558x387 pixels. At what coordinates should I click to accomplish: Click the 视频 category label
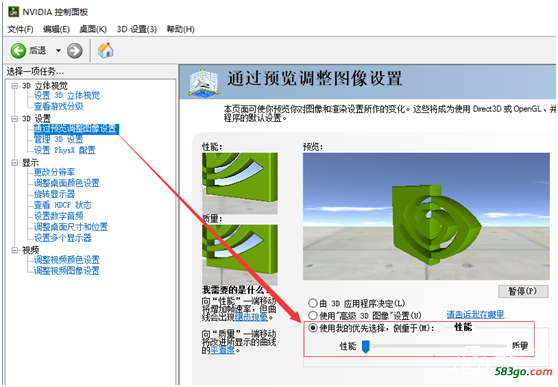coord(30,250)
